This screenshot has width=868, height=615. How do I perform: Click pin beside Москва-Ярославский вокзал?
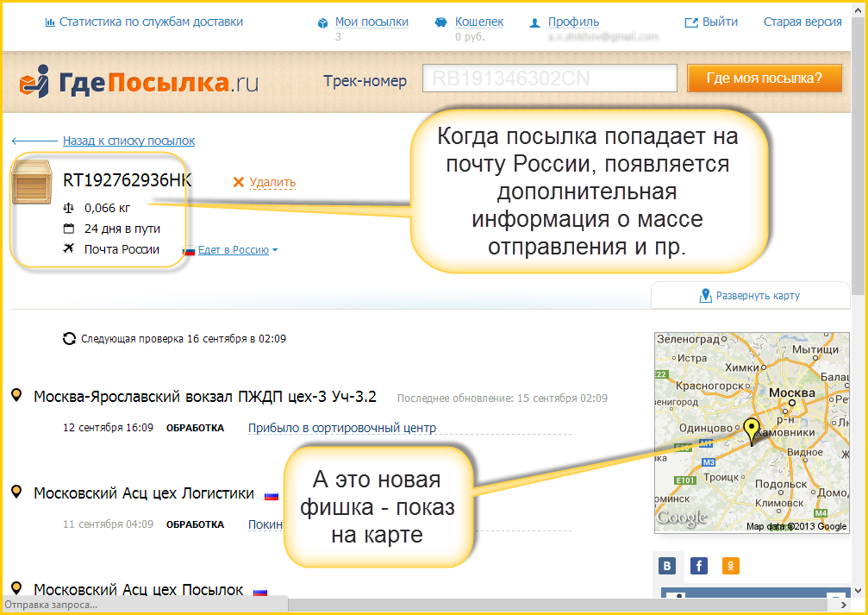point(16,395)
